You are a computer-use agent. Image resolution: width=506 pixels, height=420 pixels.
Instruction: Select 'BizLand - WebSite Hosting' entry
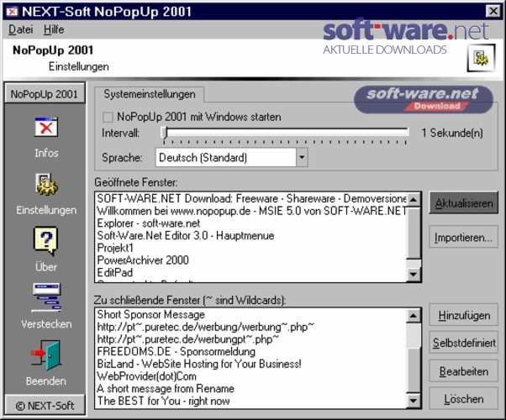click(x=251, y=364)
